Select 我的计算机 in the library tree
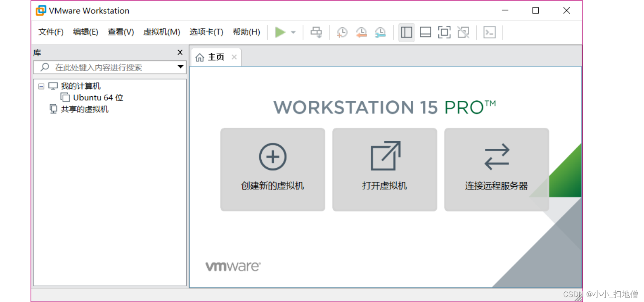644x302 pixels. pos(80,86)
